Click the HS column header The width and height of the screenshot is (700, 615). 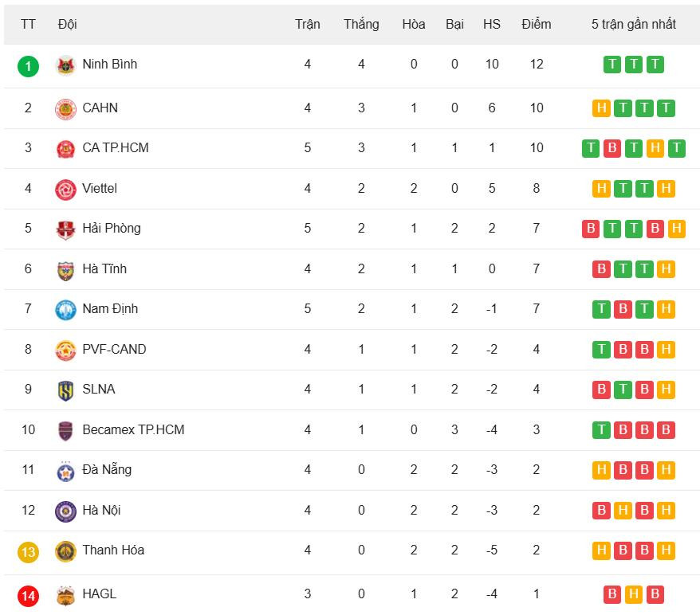(x=492, y=24)
